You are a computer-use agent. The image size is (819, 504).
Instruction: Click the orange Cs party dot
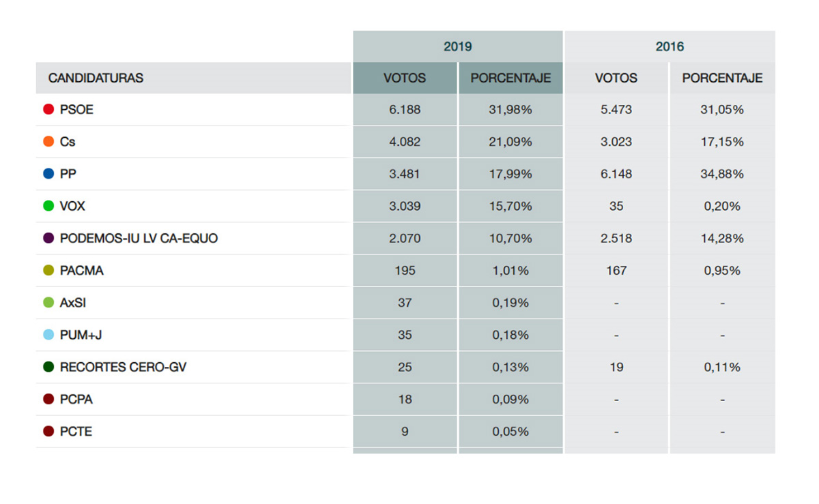pyautogui.click(x=48, y=142)
